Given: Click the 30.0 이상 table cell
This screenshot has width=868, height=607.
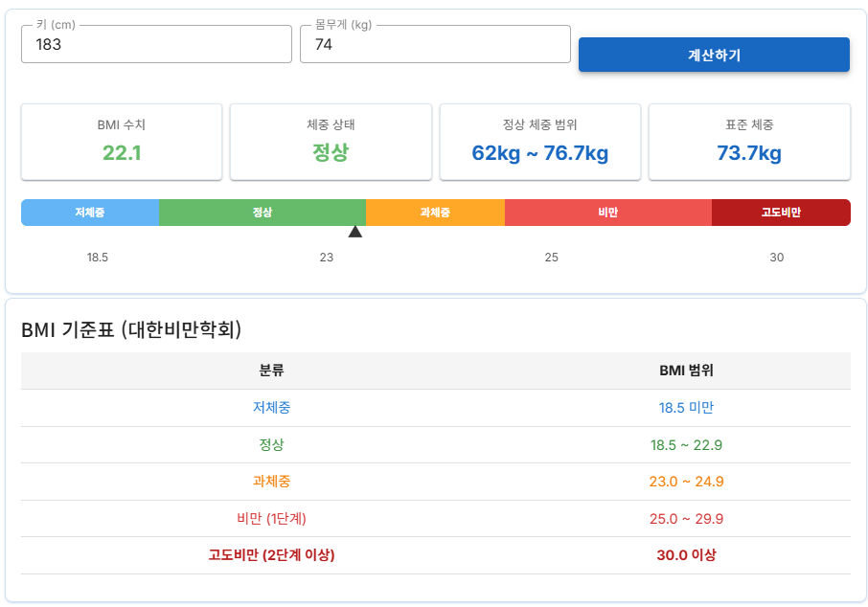Looking at the screenshot, I should [x=686, y=555].
